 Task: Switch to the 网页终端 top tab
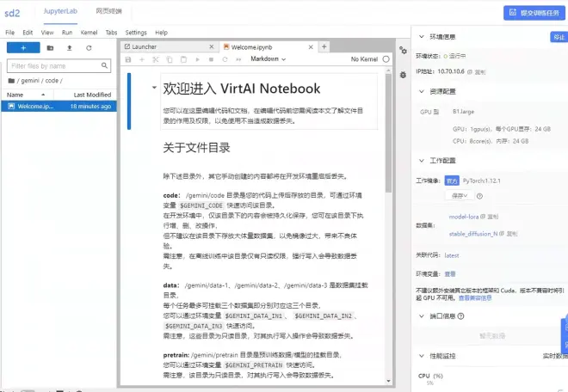[x=108, y=11]
